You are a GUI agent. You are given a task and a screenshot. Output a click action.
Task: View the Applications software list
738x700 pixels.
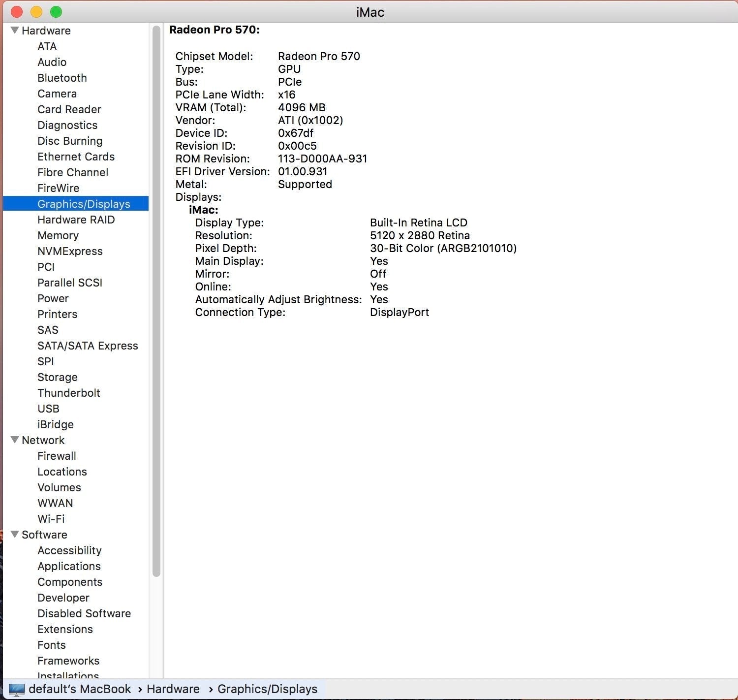pos(69,566)
